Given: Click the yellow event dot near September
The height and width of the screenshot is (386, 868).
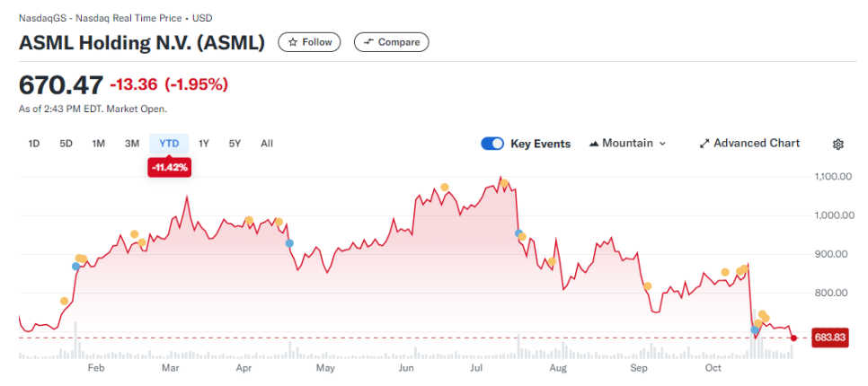Looking at the screenshot, I should tap(648, 285).
